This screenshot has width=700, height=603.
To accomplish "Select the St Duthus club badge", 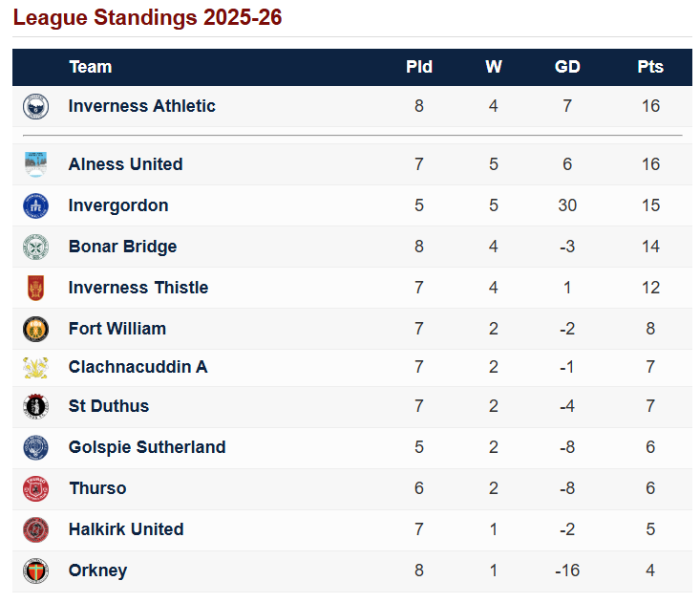I will [x=35, y=406].
